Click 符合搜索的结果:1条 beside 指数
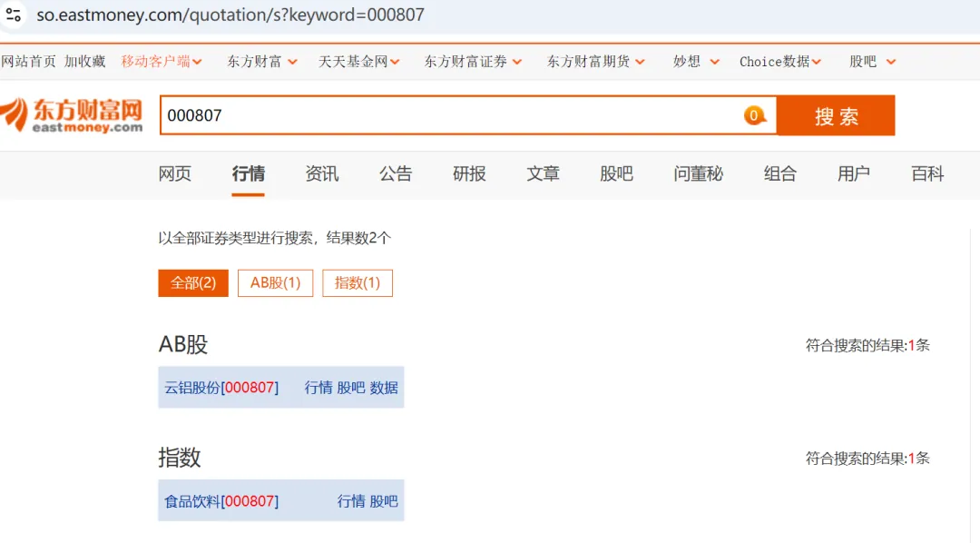Viewport: 980px width, 543px height. click(x=867, y=459)
